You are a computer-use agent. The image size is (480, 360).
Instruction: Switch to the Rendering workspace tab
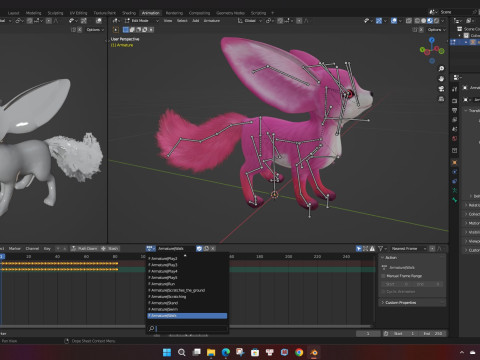[x=174, y=13]
